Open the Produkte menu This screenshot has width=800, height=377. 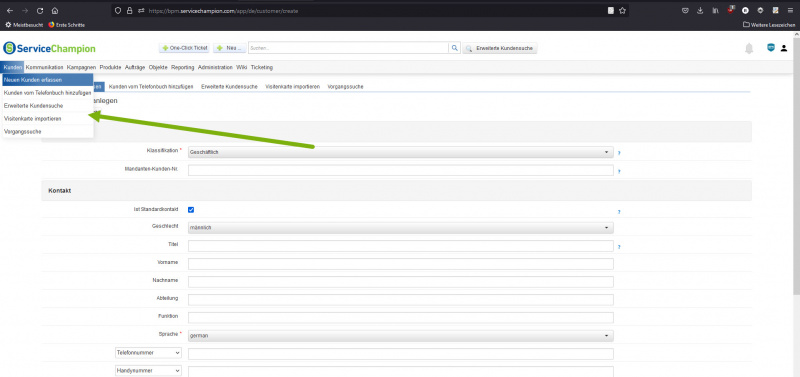pos(110,67)
